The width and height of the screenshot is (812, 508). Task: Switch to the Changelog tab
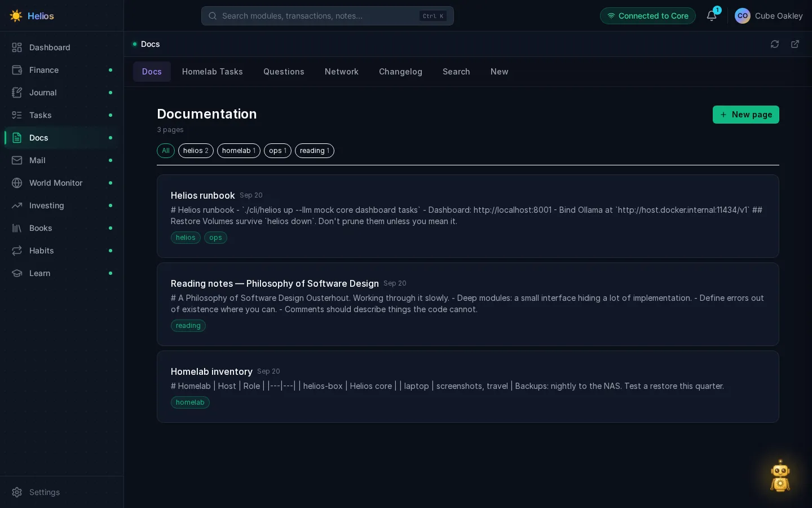(x=400, y=72)
